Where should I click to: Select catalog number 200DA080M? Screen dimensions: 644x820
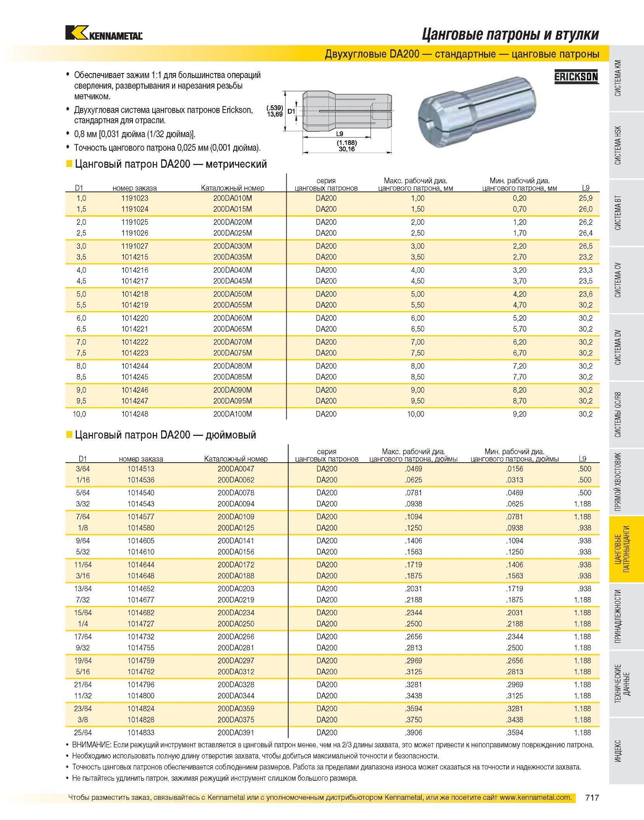[x=232, y=366]
